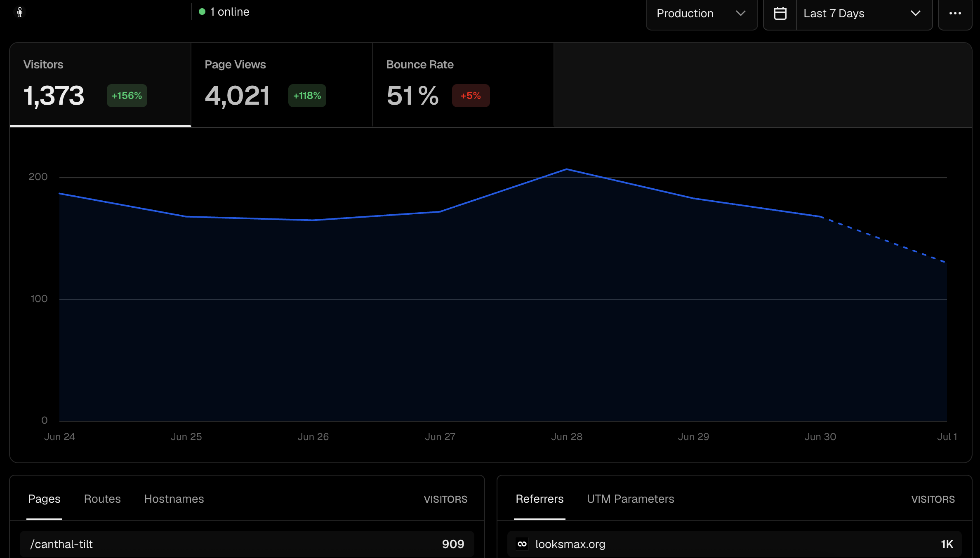The image size is (980, 558).
Task: Click the VISITORS column header in Pages panel
Action: pos(446,499)
